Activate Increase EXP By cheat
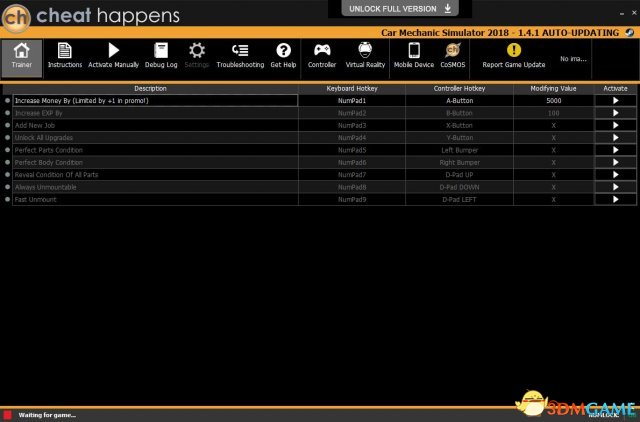This screenshot has width=640, height=422. (x=616, y=113)
